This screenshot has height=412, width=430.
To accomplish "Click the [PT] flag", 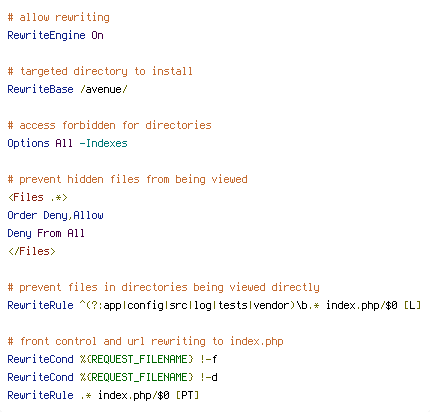I will [187, 395].
